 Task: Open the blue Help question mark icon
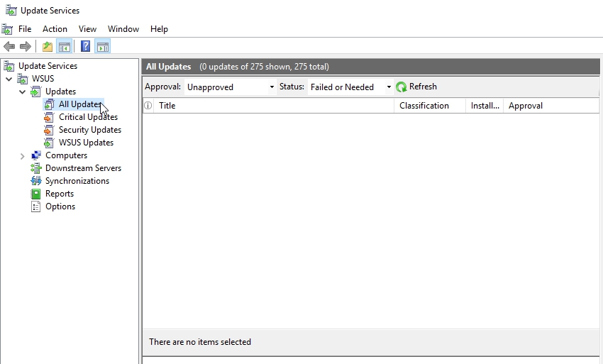pos(85,47)
